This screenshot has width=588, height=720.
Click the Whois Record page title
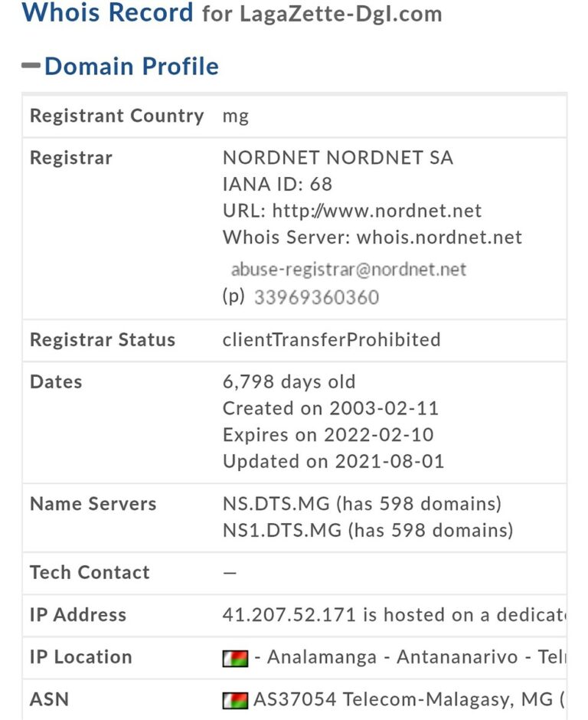[x=107, y=12]
